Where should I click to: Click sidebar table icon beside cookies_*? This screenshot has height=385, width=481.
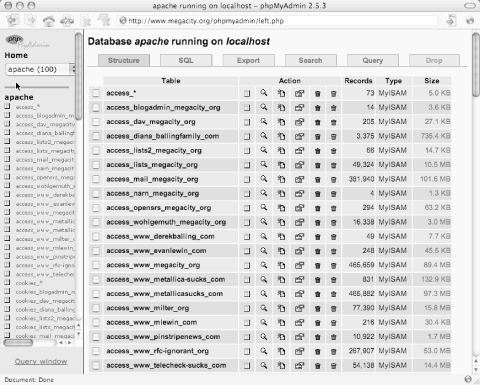tap(7, 283)
